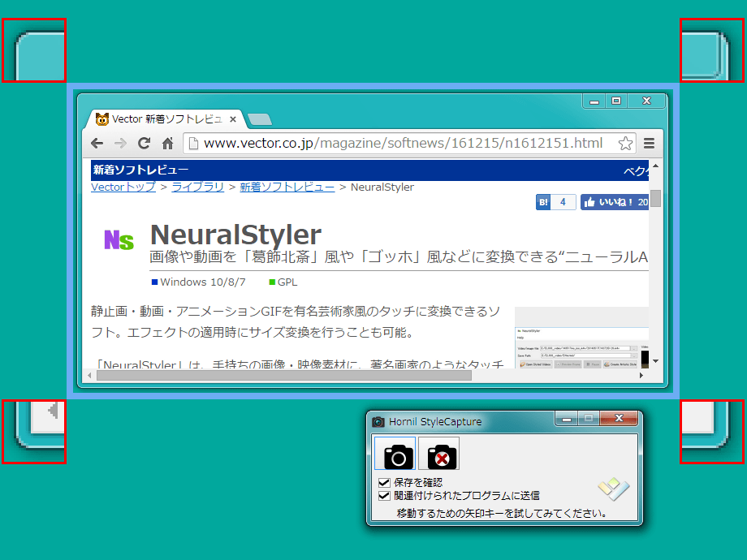This screenshot has width=747, height=560.
Task: Click the 新着ソフトレビュー header banner
Action: 369,170
